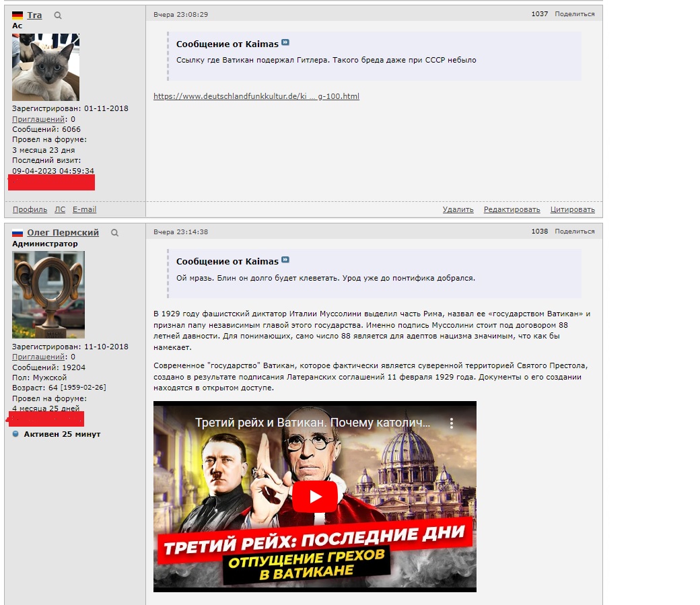Click the search icon next to Олег Пермский
The width and height of the screenshot is (700, 605).
pos(114,233)
